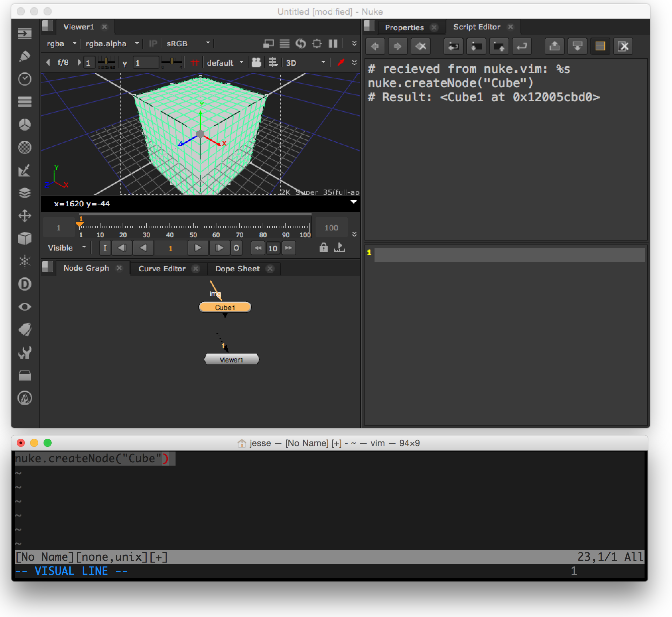Open the Draw nodes paintbrush icon
The image size is (672, 617).
coord(24,56)
